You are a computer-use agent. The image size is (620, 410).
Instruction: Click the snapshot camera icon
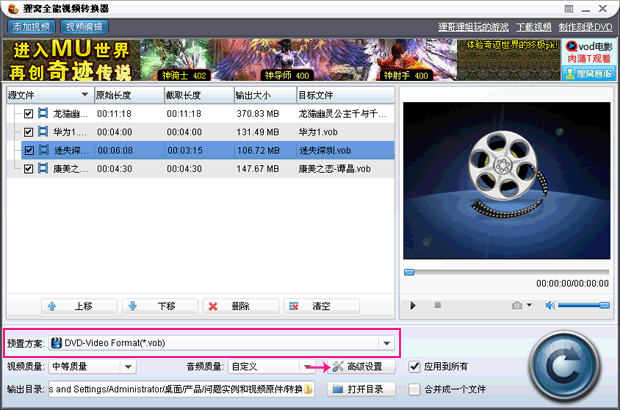point(516,304)
